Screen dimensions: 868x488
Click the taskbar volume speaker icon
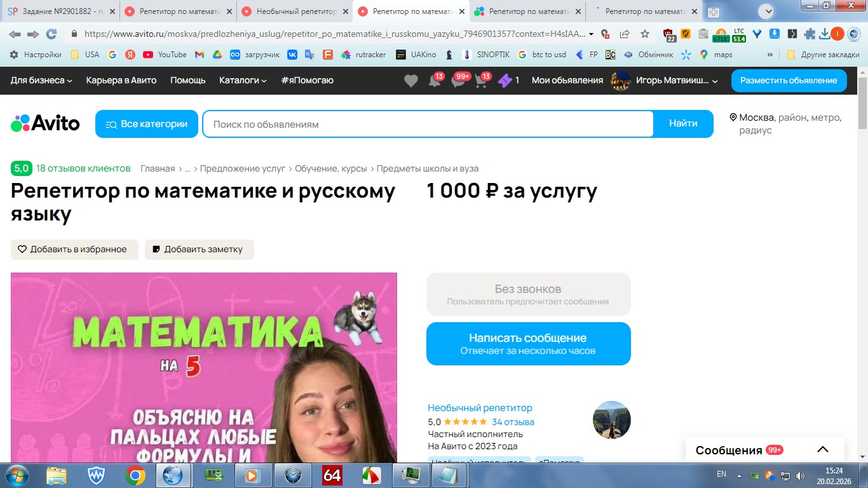click(x=800, y=475)
